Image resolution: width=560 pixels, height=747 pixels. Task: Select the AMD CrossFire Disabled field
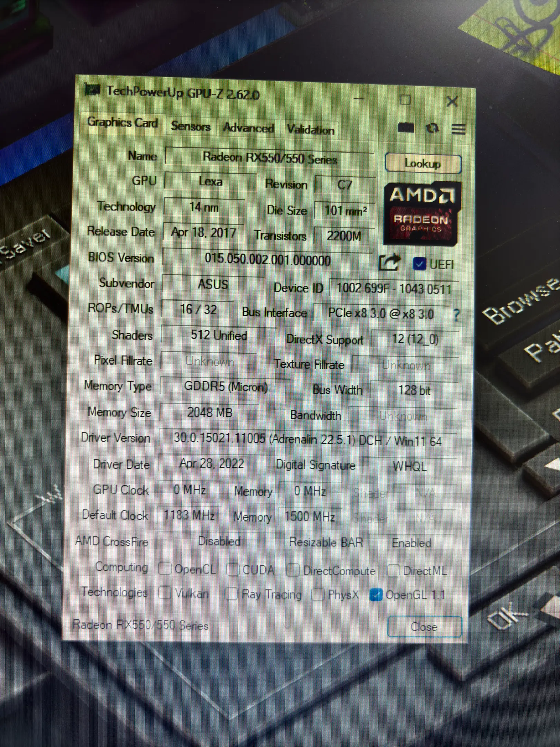[x=219, y=541]
